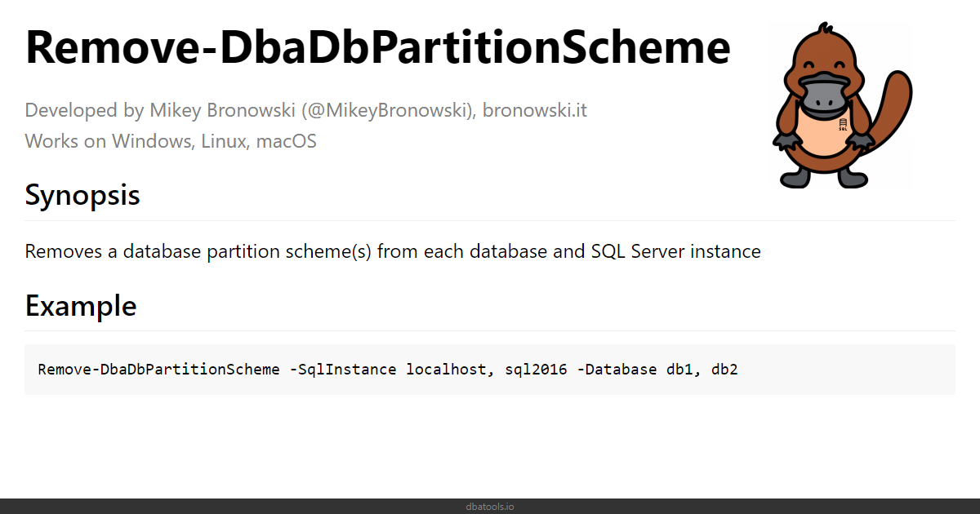Open bronowski.it website text
Viewport: 980px width, 514px height.
pyautogui.click(x=535, y=110)
